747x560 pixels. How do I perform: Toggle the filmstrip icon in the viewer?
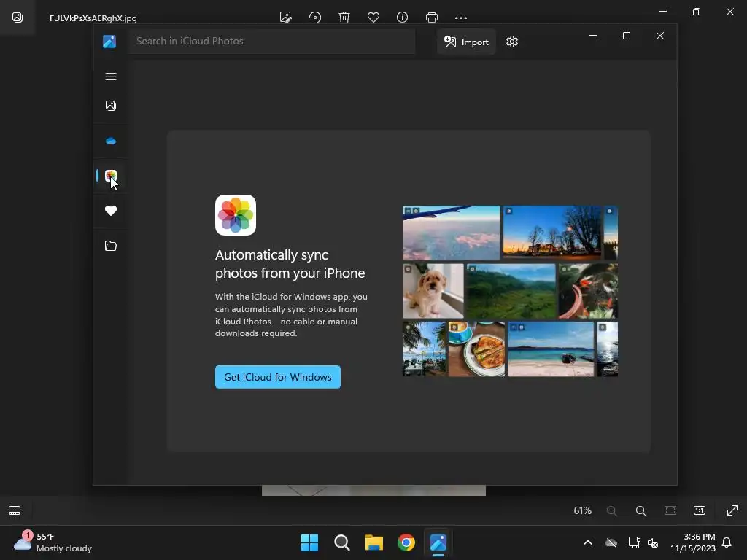[15, 511]
